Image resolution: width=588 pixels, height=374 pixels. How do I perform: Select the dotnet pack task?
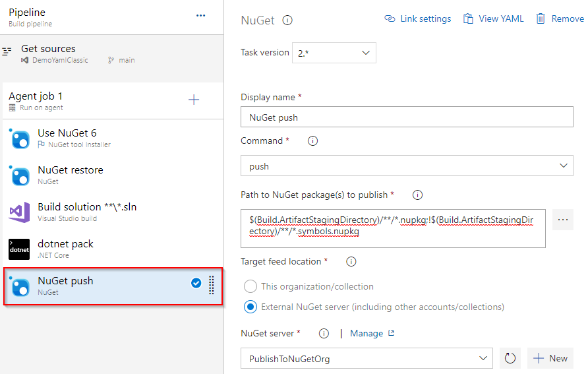pyautogui.click(x=113, y=249)
